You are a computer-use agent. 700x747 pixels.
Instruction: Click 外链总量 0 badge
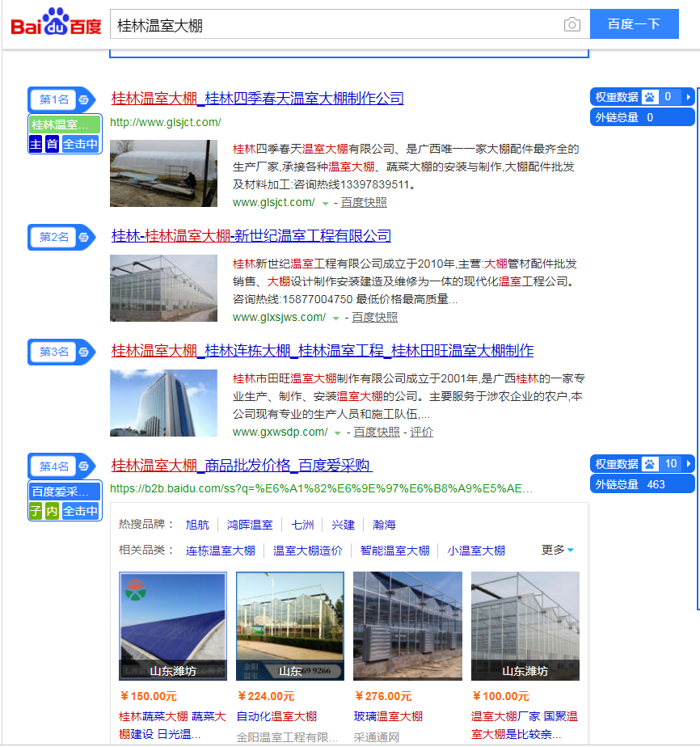pyautogui.click(x=643, y=117)
